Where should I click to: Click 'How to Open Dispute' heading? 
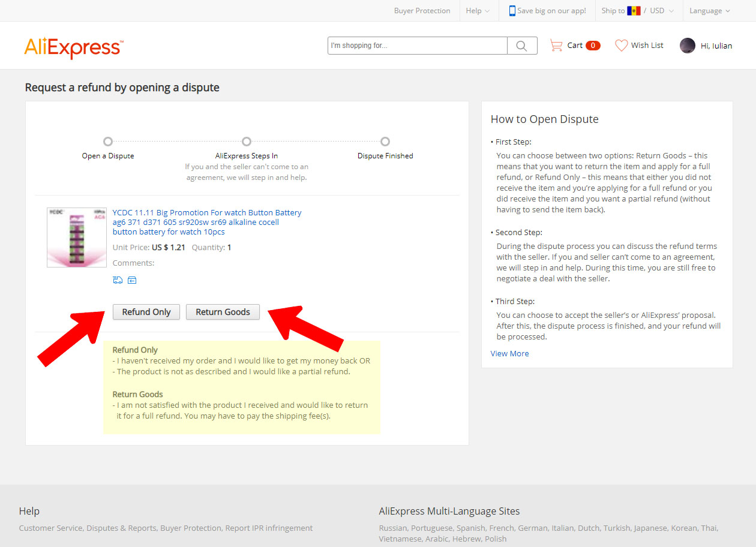click(x=544, y=119)
